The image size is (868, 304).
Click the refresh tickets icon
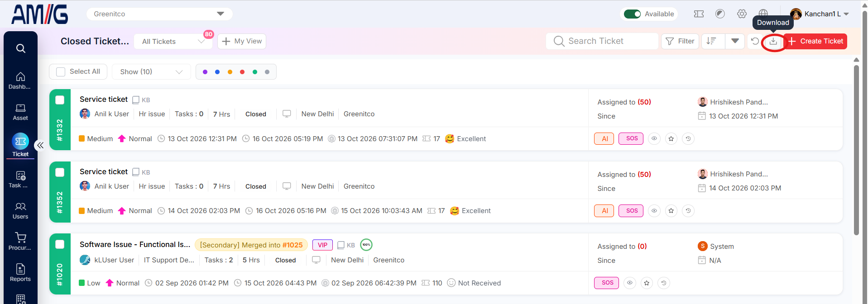pyautogui.click(x=755, y=41)
